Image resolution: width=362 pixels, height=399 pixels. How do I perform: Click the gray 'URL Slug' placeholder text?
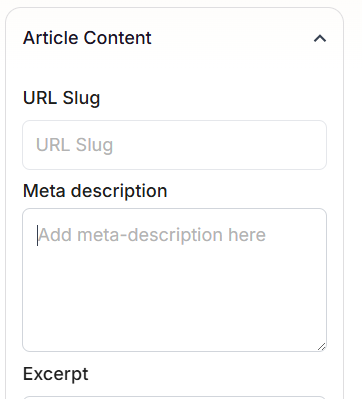[x=75, y=145]
